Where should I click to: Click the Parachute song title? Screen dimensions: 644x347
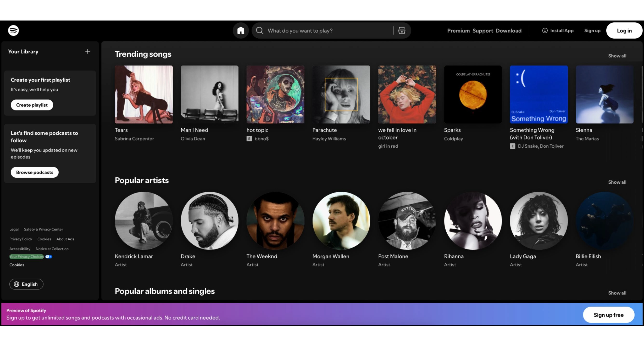324,130
